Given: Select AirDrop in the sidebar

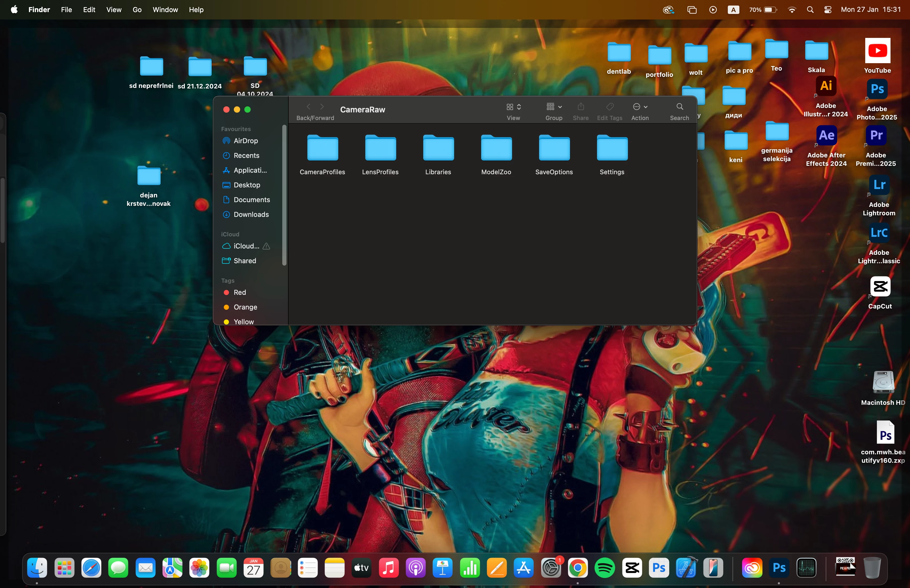Looking at the screenshot, I should click(x=246, y=141).
